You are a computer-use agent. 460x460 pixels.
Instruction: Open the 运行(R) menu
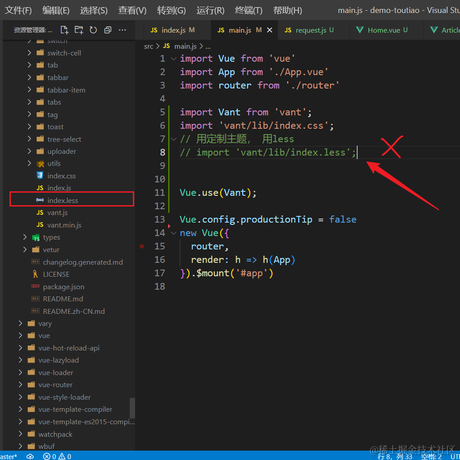(210, 10)
